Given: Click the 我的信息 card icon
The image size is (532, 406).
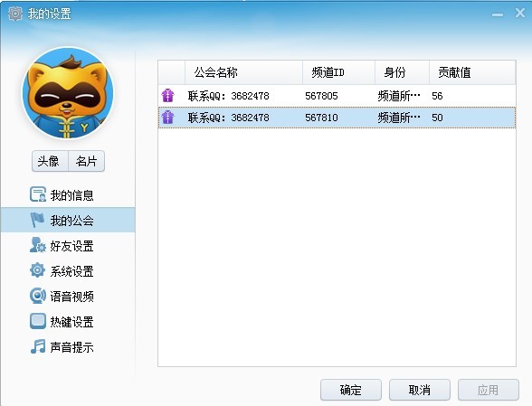Looking at the screenshot, I should pos(38,194).
